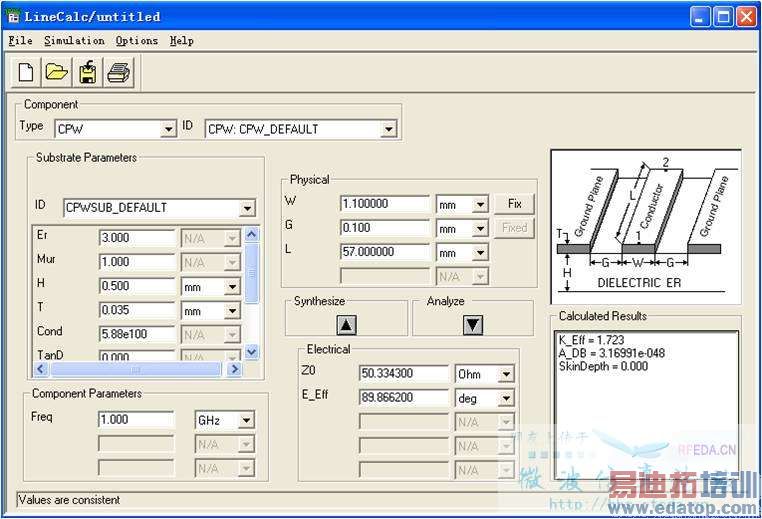762x519 pixels.
Task: Click substrate list scroll-up arrow
Action: pyautogui.click(x=251, y=235)
